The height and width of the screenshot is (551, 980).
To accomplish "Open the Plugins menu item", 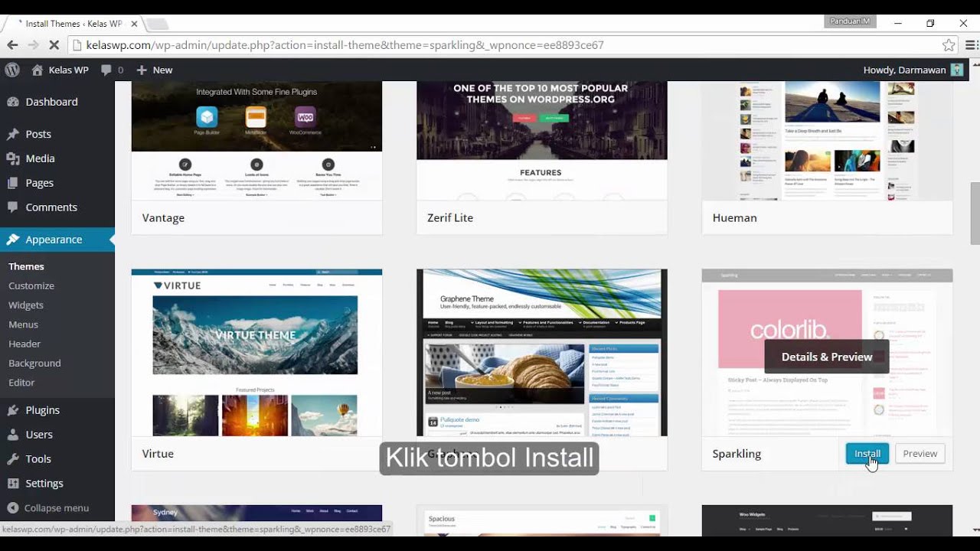I will click(x=57, y=410).
